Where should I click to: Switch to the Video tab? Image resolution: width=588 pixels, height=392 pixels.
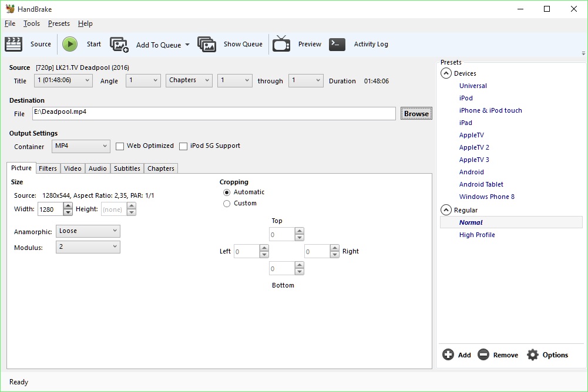click(x=73, y=168)
